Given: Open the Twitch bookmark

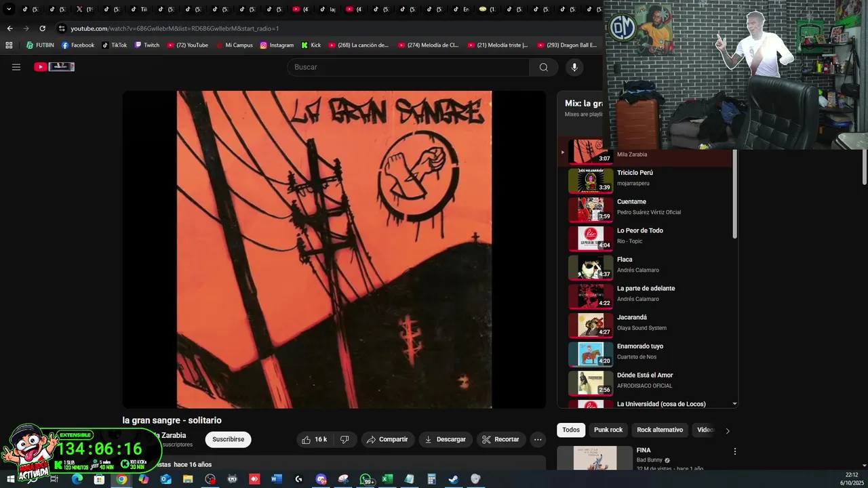Looking at the screenshot, I should click(x=147, y=45).
